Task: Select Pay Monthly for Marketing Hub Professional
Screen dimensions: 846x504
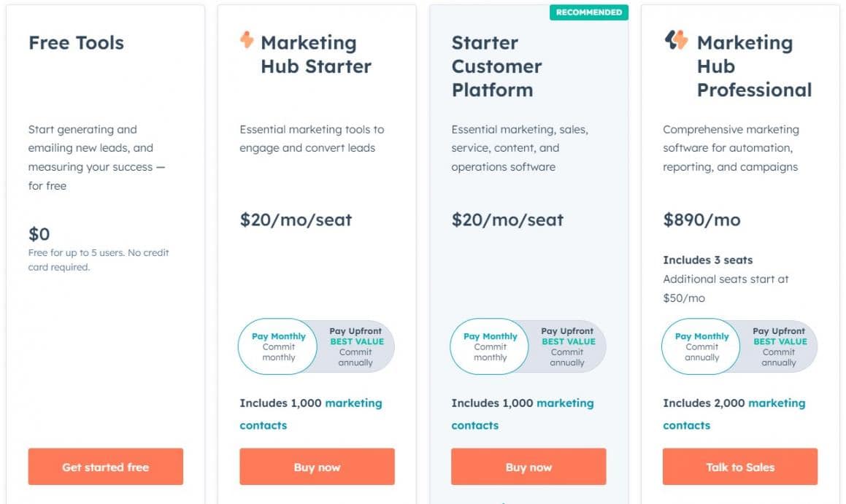Action: 701,346
